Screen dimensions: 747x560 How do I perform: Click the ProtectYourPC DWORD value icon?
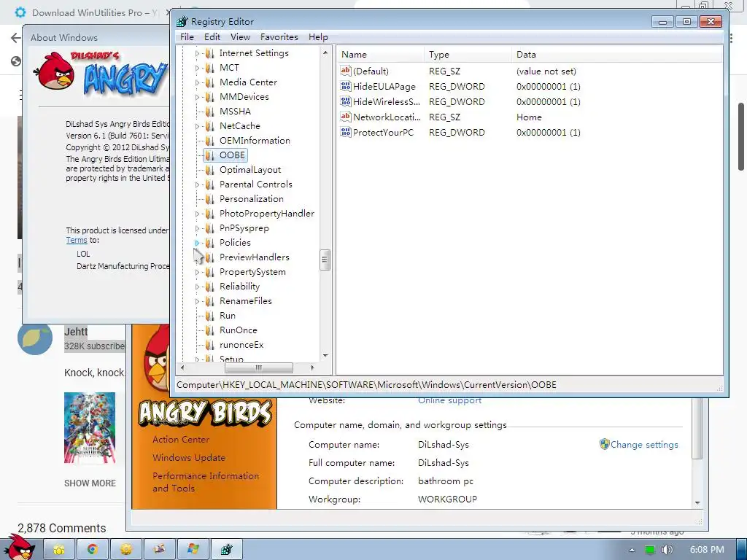tap(345, 132)
